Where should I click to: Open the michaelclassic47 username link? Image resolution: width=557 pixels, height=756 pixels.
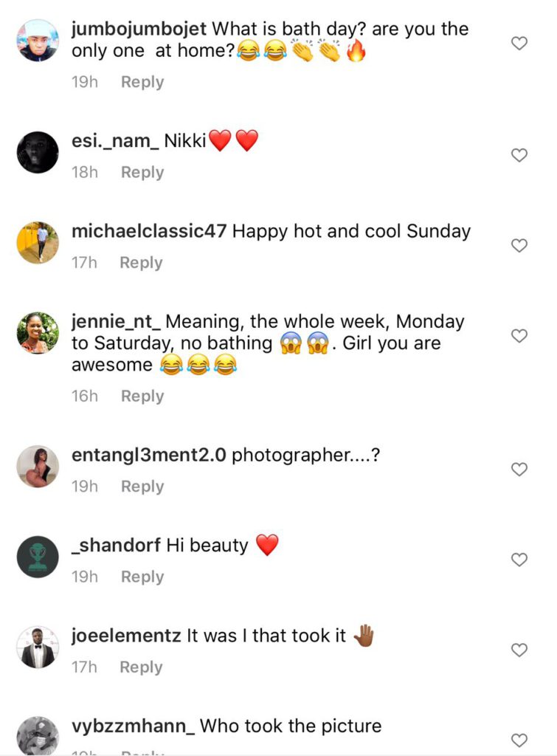click(149, 231)
